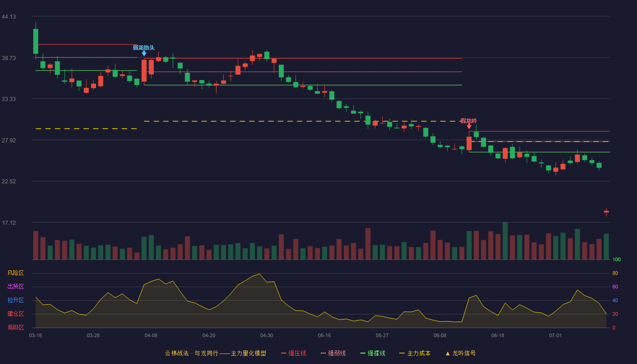Click the tallest volume bar near 06-18
The image size is (637, 364).
505,241
